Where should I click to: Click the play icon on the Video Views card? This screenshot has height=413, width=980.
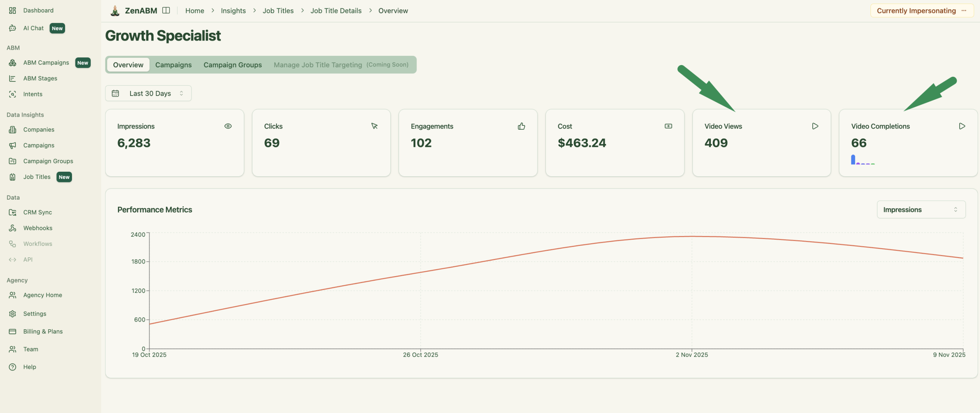tap(815, 126)
